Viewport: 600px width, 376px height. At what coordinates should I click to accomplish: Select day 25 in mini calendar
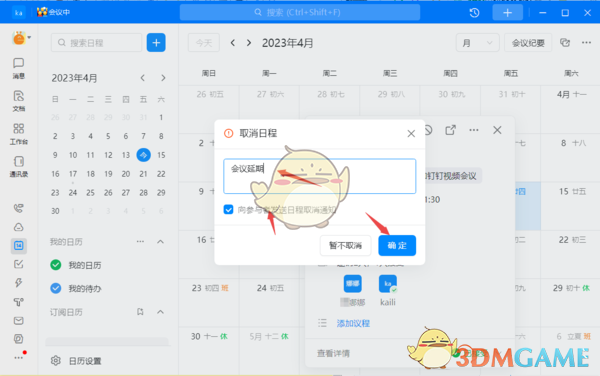90,192
